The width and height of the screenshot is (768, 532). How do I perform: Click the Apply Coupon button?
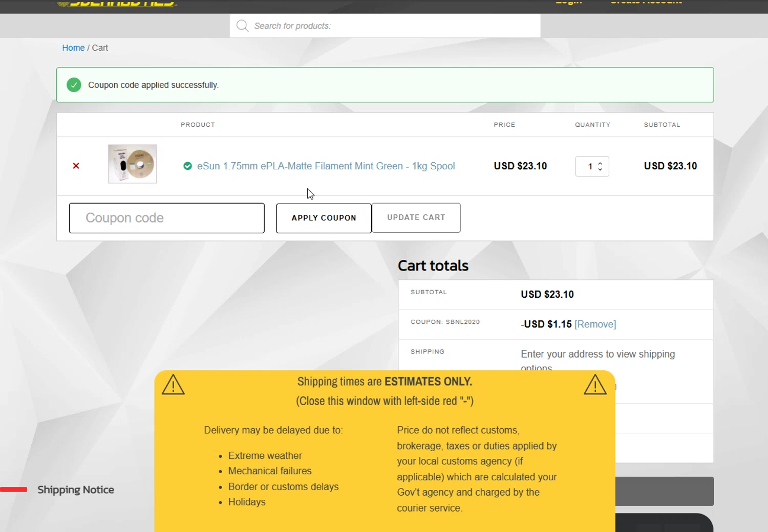coord(324,218)
